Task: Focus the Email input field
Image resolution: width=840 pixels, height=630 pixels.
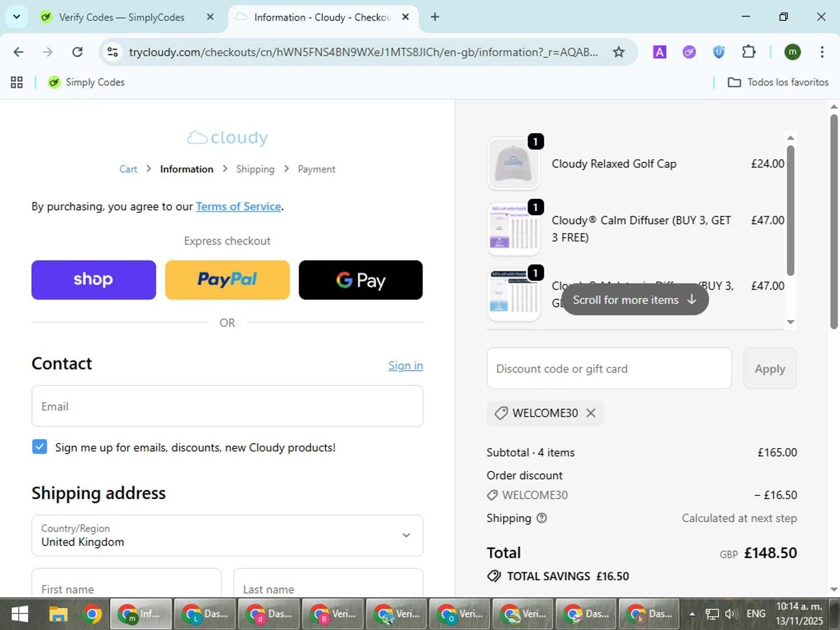Action: click(x=227, y=406)
